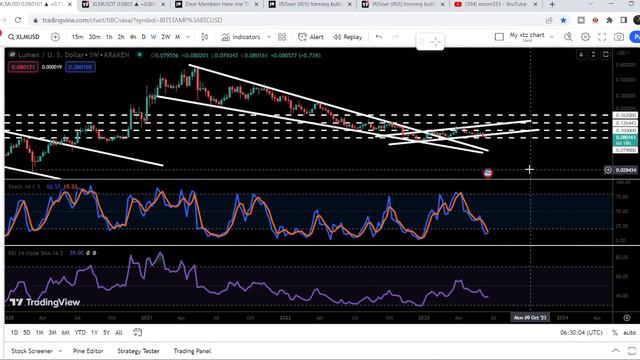
Task: Take a chart snapshot with the camera icon
Action: point(619,37)
